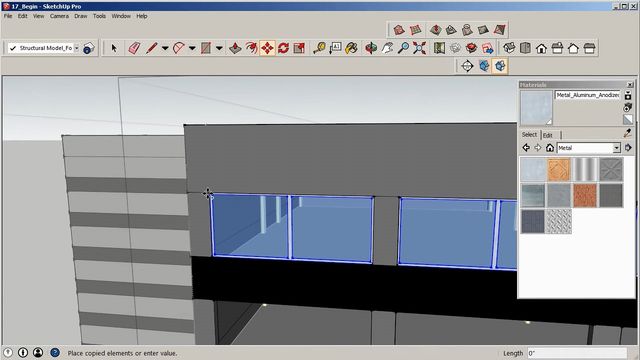Open the Help menu
Viewport: 640px width, 360px height.
coord(142,16)
